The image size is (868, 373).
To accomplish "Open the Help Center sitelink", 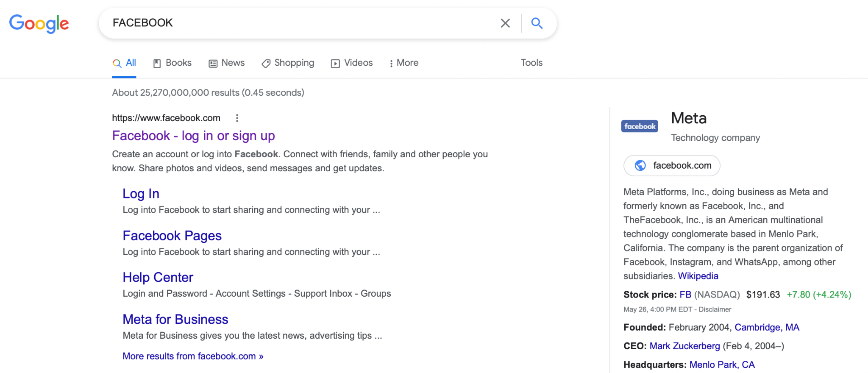I will point(158,277).
